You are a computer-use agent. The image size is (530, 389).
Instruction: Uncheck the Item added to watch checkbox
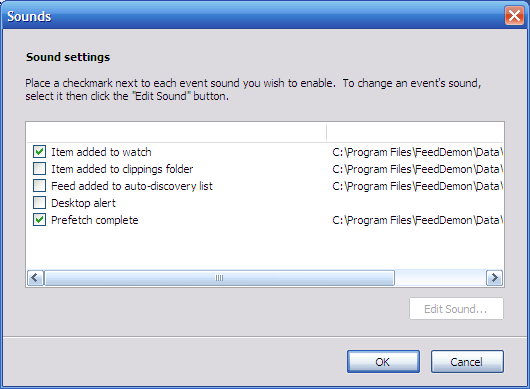coord(39,151)
